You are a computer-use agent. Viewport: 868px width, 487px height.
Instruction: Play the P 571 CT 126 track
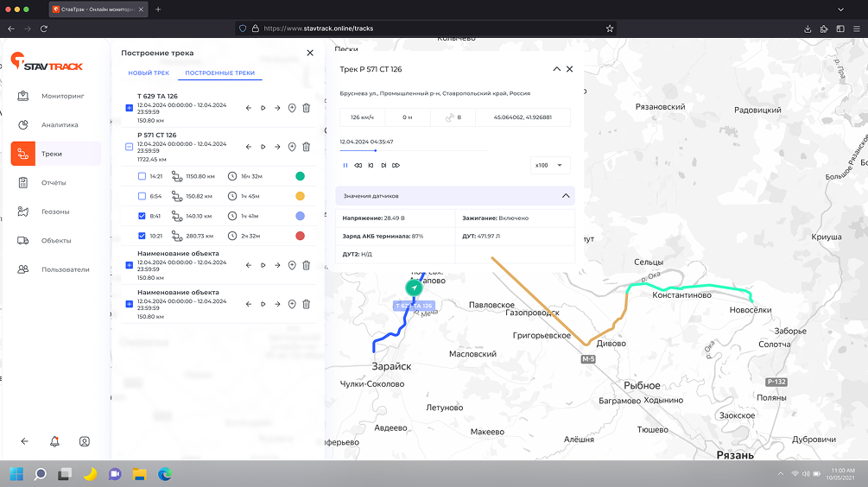coord(263,147)
